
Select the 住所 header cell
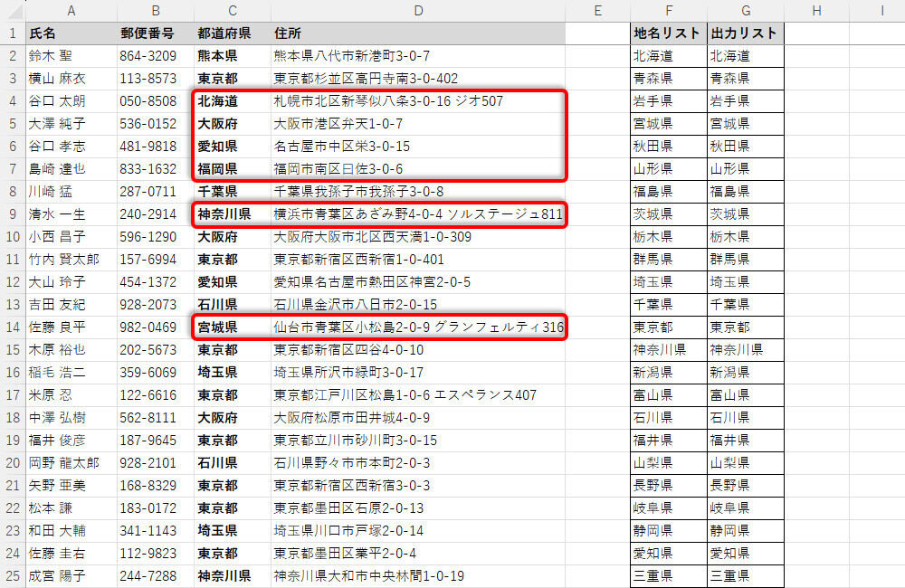417,33
